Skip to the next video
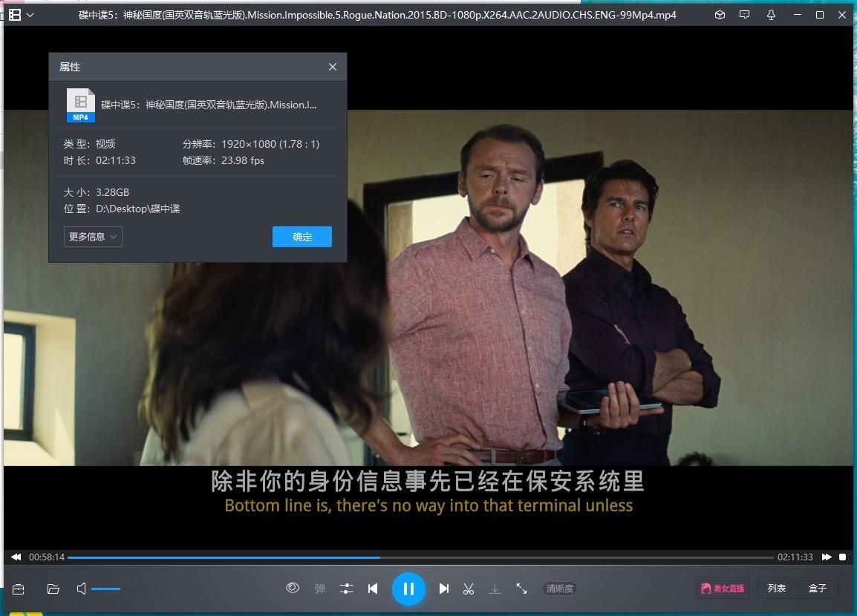 [443, 589]
